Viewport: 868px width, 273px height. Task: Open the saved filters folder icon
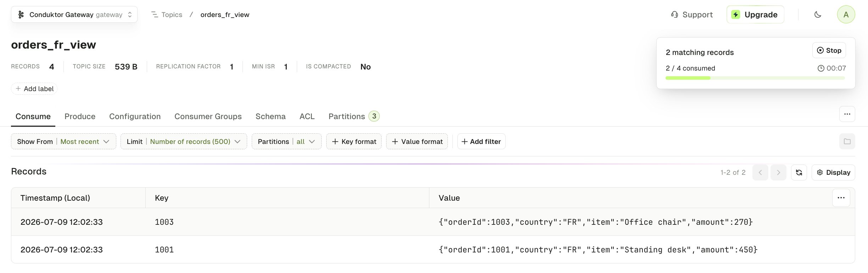coord(847,141)
